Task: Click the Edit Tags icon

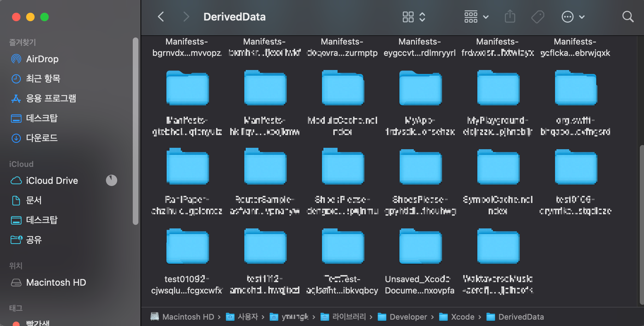Action: tap(537, 17)
